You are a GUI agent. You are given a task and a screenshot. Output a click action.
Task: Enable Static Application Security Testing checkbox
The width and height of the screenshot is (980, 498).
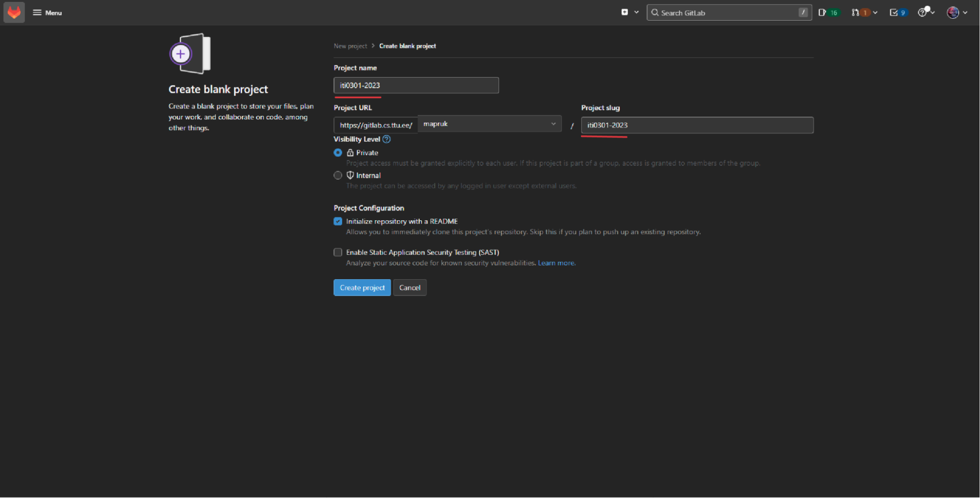tap(338, 252)
